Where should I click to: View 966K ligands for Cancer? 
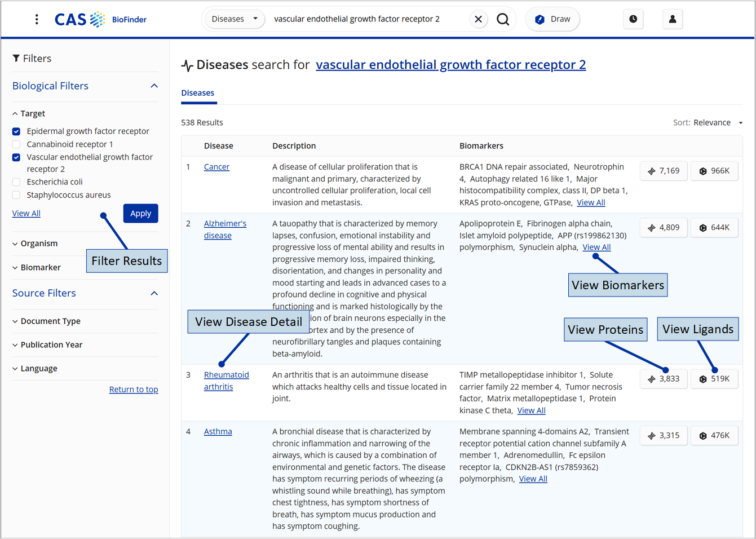pyautogui.click(x=714, y=171)
